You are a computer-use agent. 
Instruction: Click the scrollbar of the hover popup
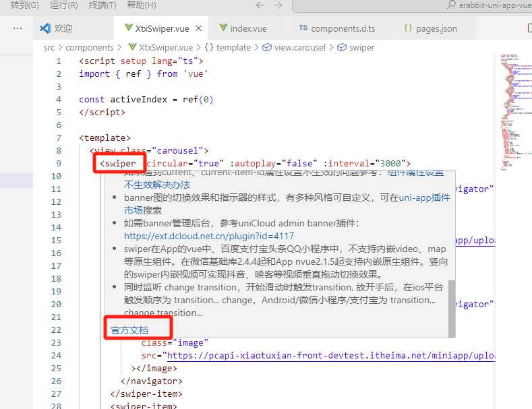click(452, 309)
